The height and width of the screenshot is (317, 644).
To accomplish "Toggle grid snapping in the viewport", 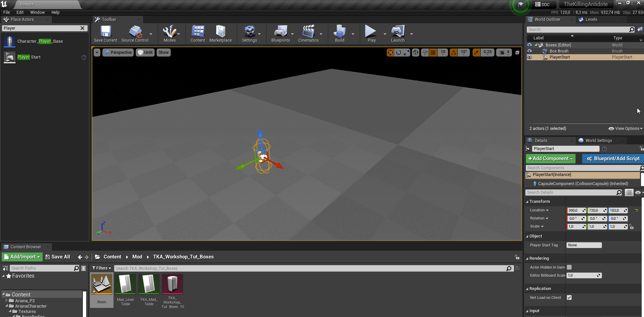I will pyautogui.click(x=433, y=52).
